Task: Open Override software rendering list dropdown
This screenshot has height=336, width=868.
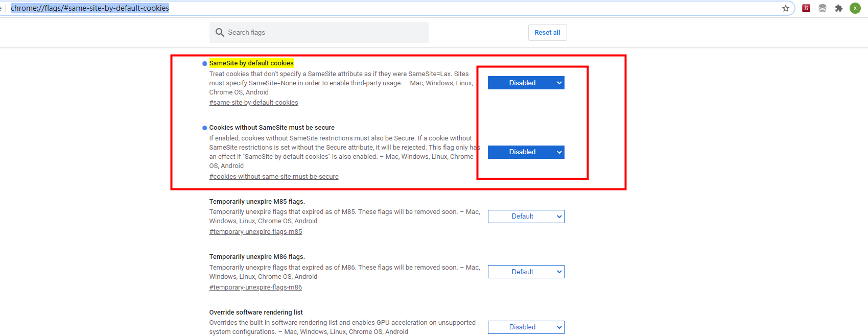Action: click(x=526, y=327)
